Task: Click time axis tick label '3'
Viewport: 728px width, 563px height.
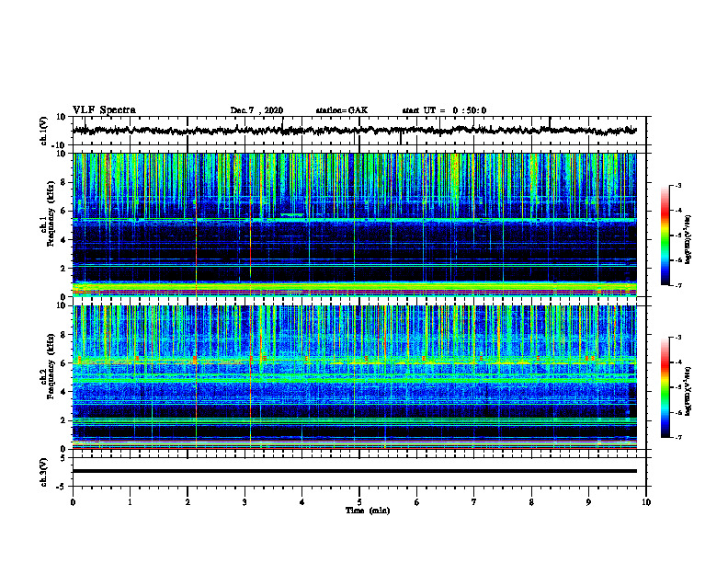Action: (245, 502)
